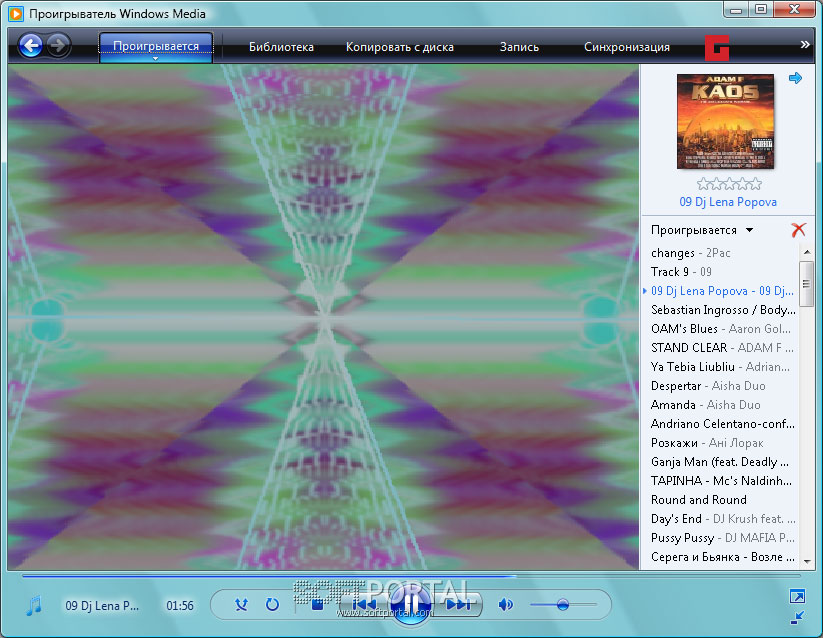Toggle repeat mode
The image size is (823, 638).
pos(272,605)
